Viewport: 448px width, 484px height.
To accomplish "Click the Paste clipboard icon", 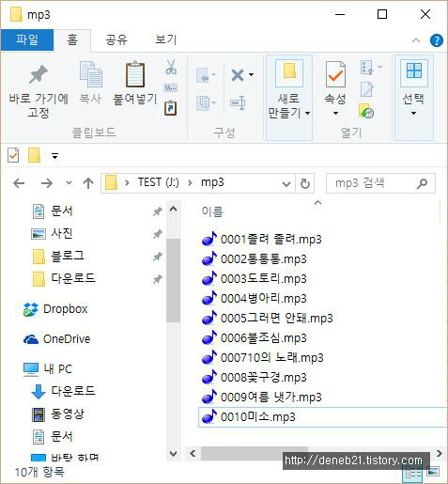I will [x=135, y=74].
